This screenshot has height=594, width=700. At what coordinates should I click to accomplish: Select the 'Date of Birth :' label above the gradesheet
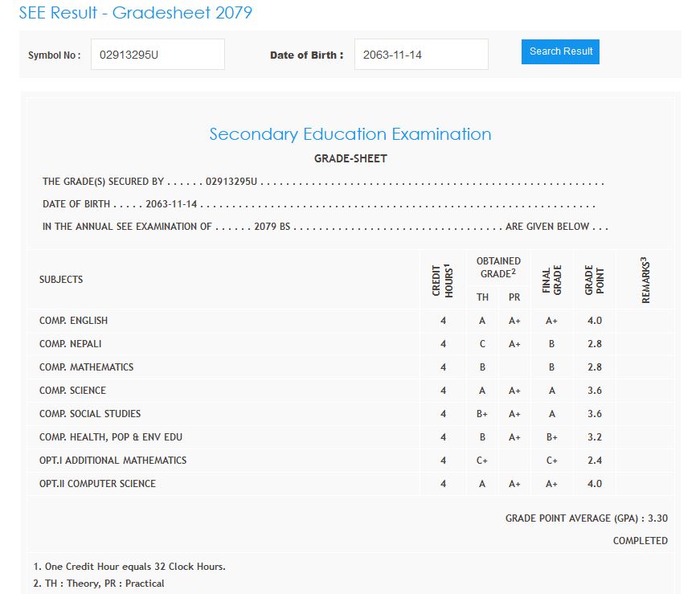pos(306,55)
